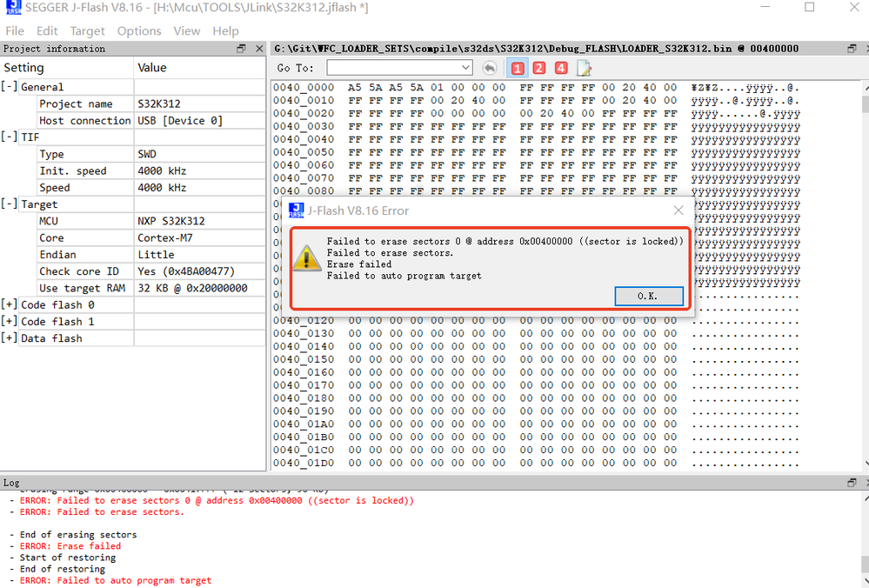Click hex address 0040_0000 row
The width and height of the screenshot is (869, 588).
point(304,88)
